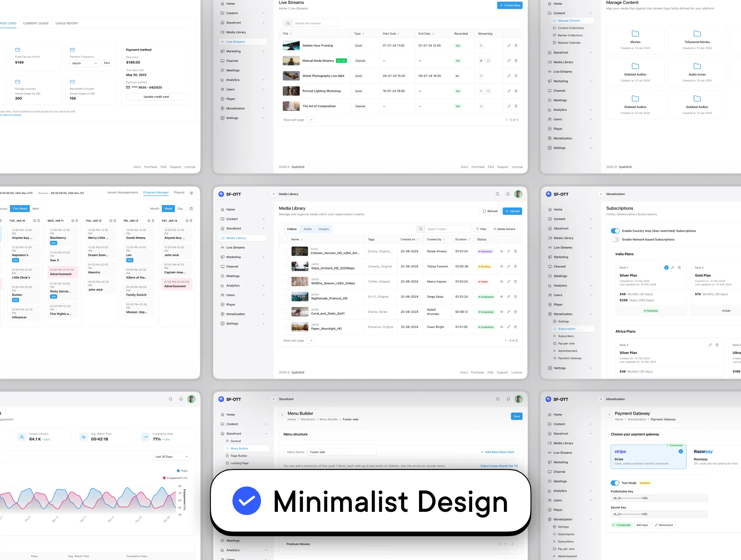
Task: Edit the Rank 1 Silver Plan in India Plans
Action: click(x=673, y=268)
